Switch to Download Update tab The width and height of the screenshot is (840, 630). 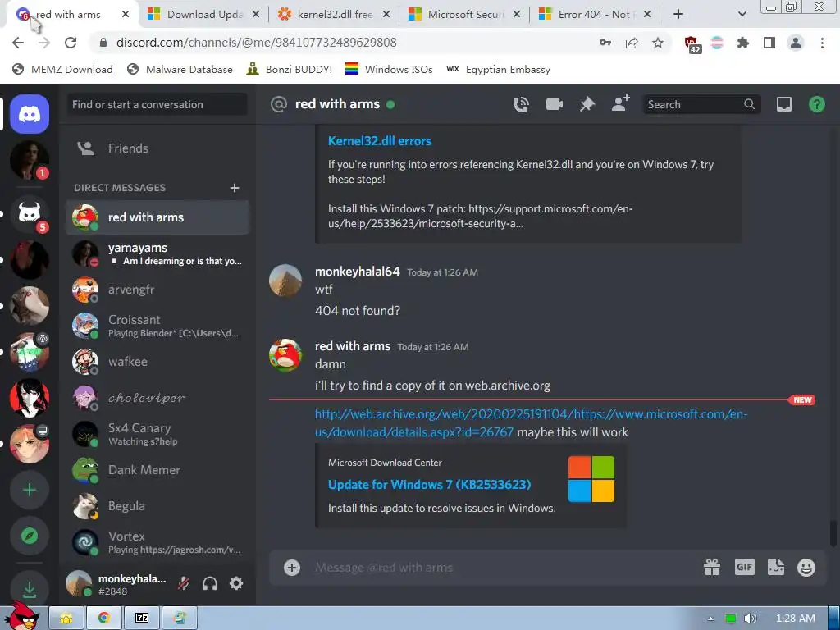click(x=203, y=15)
